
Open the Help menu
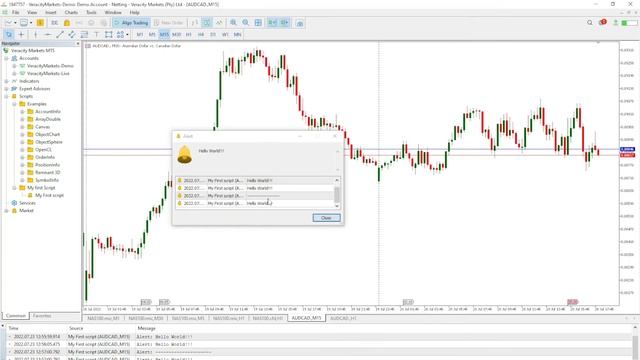134,13
